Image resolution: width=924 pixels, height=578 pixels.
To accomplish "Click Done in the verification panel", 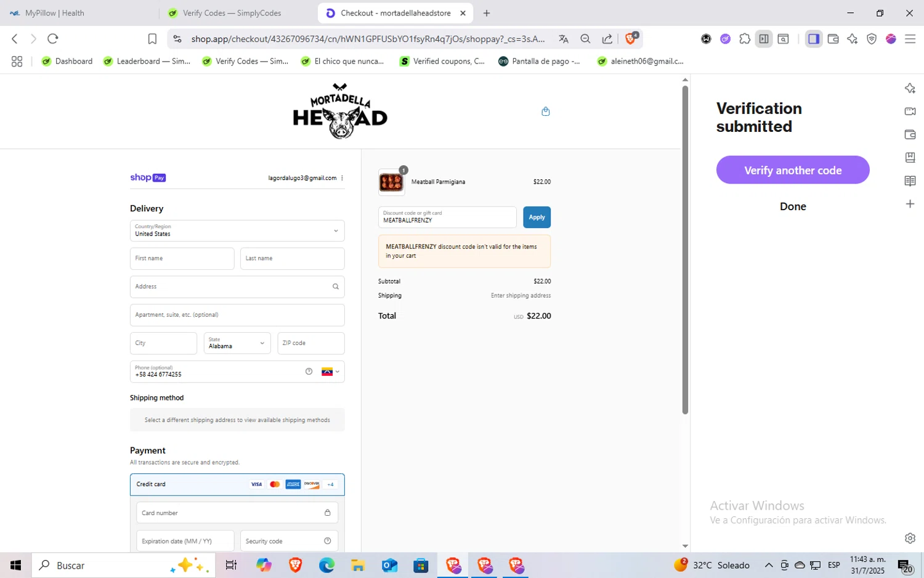I will pos(793,206).
